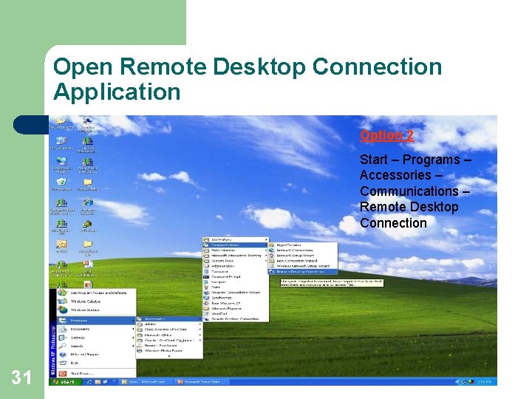Screen dimensions: 532x399
Task: Switch to Microsoft PowerPoint taskbar button
Action: 202,382
